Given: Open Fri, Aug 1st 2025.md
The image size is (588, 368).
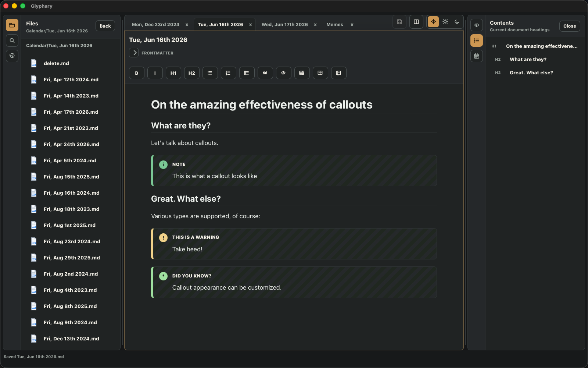Looking at the screenshot, I should [71, 225].
